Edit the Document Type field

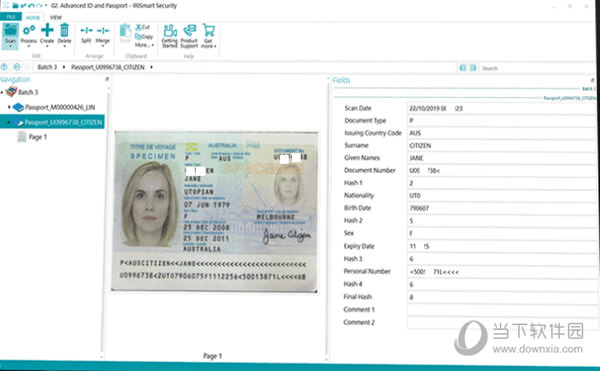[501, 120]
